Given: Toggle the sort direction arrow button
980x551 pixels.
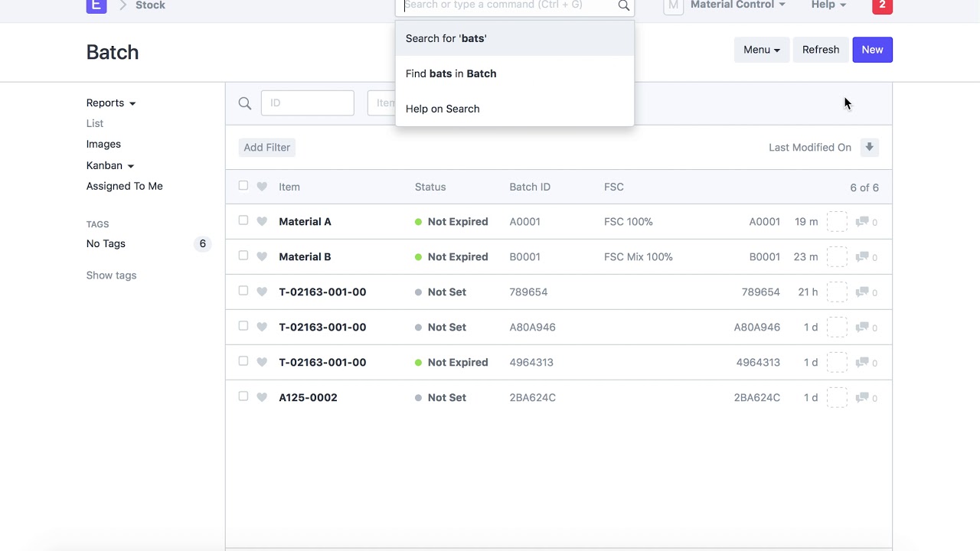Looking at the screenshot, I should point(869,148).
